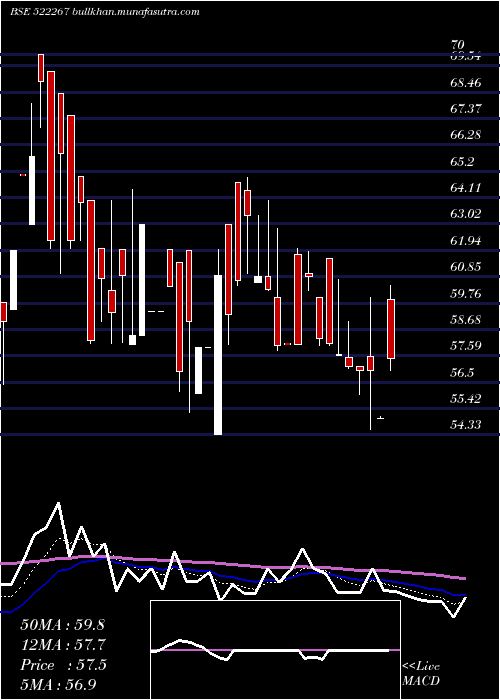This screenshot has height=700, width=500.
Task: Click the BSE 522267 chart title text
Action: [104, 12]
